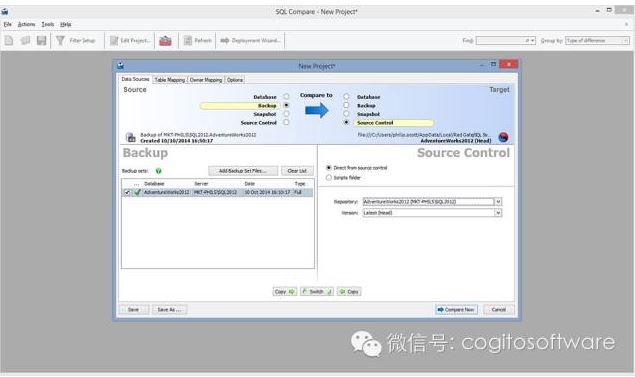Screen dimensions: 635x377
Task: Click the Open Project folder icon
Action: pyautogui.click(x=26, y=40)
